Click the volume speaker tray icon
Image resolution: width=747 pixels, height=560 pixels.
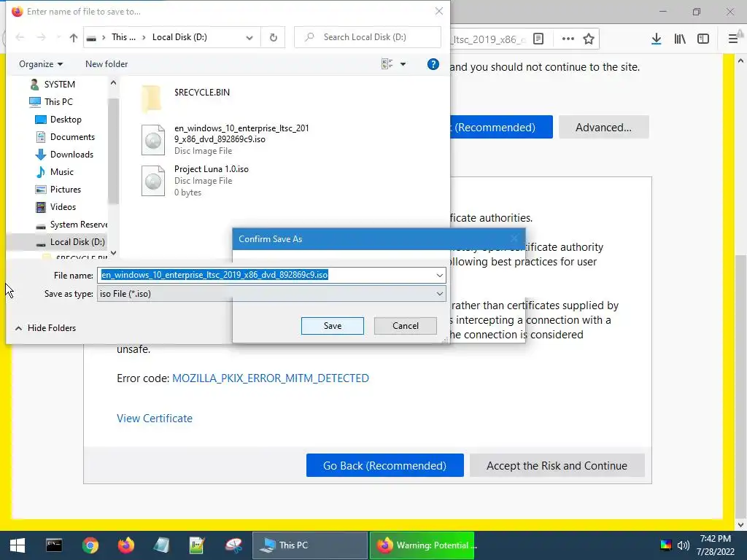click(684, 545)
